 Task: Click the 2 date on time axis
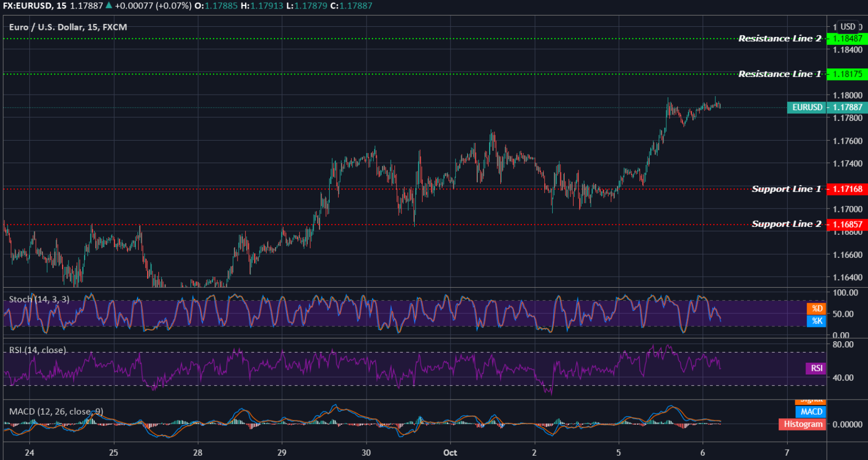click(x=534, y=453)
